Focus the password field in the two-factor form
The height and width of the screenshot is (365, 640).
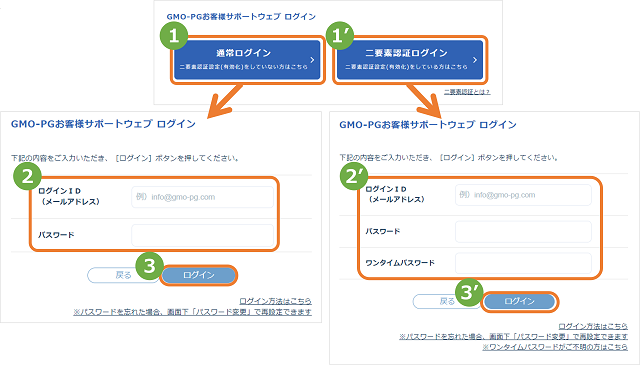coord(523,231)
